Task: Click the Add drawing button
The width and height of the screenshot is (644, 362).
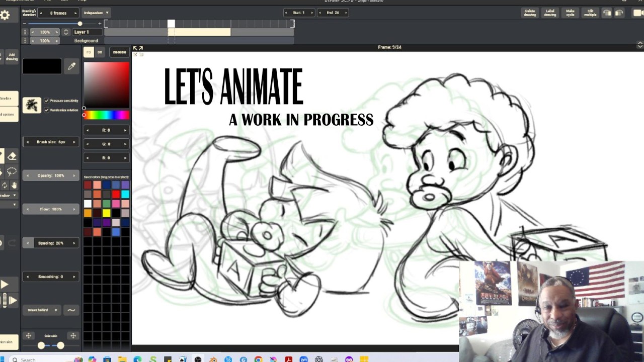Action: tap(12, 57)
